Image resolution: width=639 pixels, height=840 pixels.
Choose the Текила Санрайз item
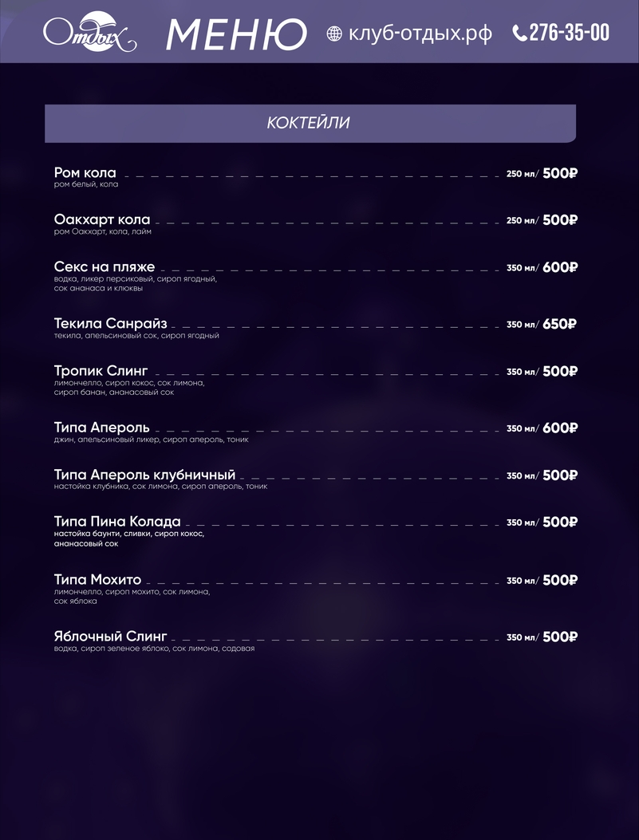point(111,324)
